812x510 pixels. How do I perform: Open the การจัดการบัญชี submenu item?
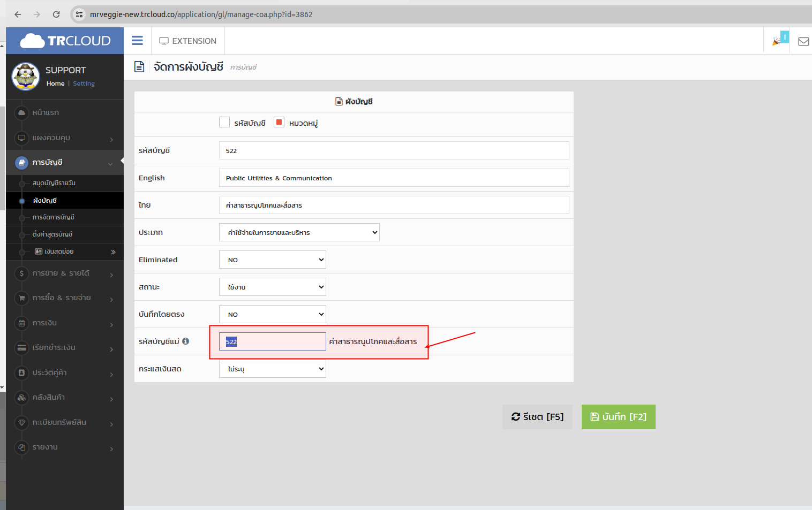[54, 217]
